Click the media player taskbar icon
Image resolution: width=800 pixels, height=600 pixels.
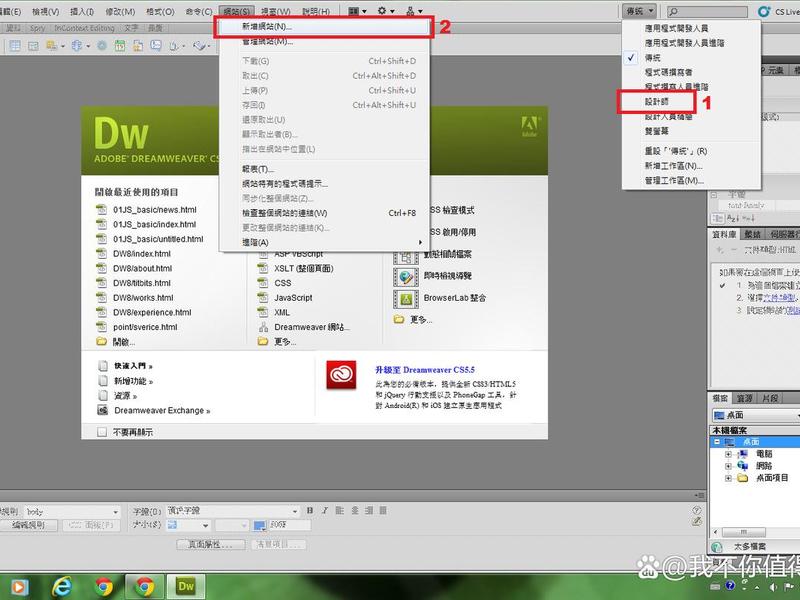[19, 587]
